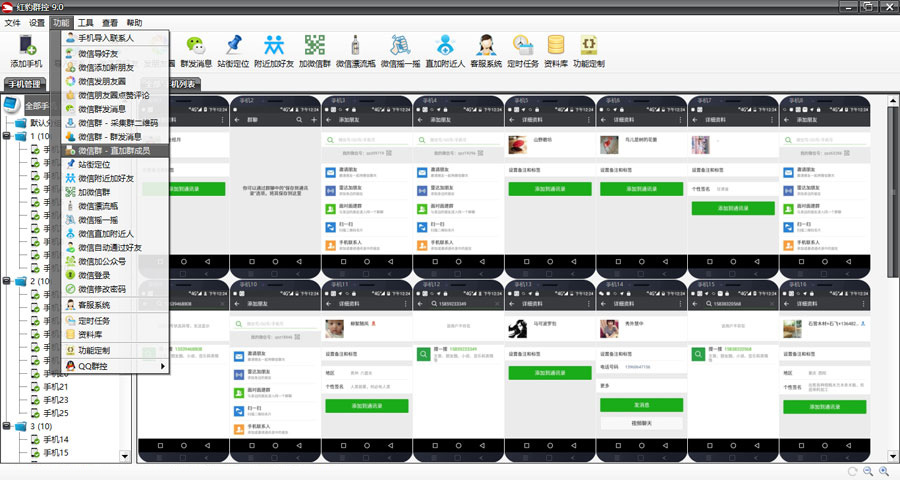This screenshot has height=480, width=900.
Task: Select 微信登录 menu entry
Action: (x=115, y=275)
